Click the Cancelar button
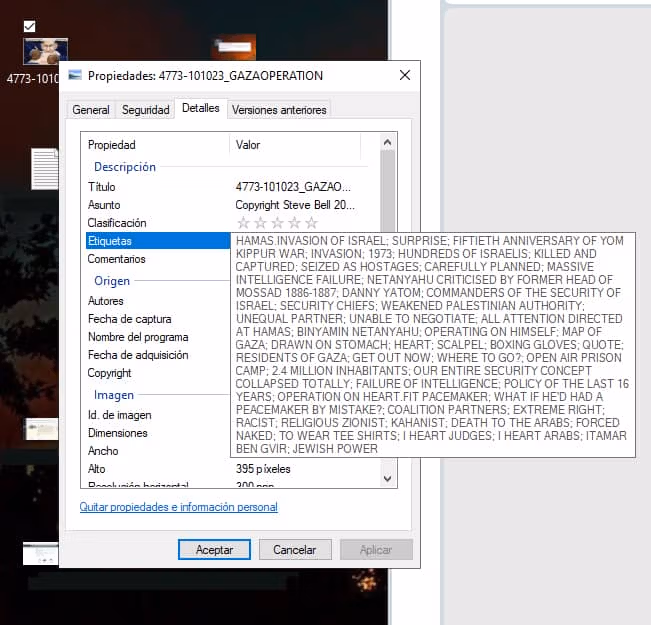Screen dimensions: 651x625 tap(295, 549)
